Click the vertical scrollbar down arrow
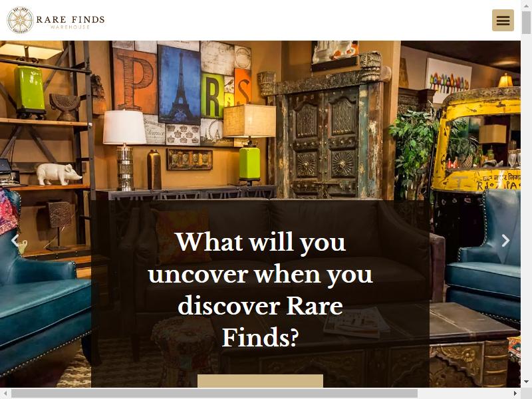 tap(526, 382)
